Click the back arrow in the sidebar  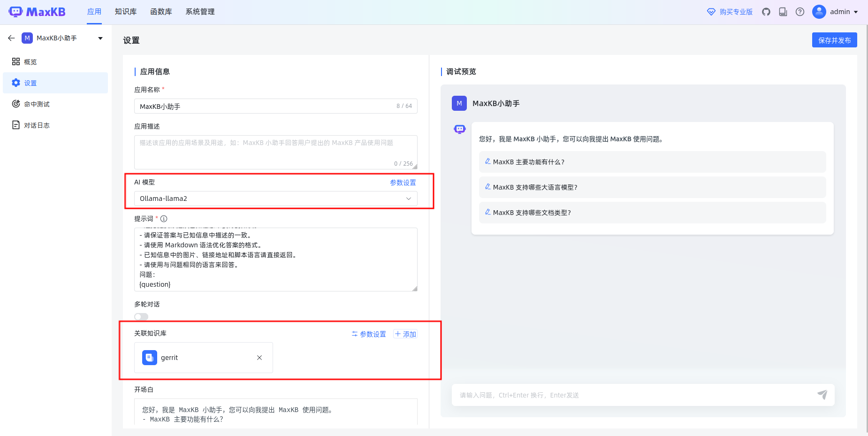click(11, 38)
